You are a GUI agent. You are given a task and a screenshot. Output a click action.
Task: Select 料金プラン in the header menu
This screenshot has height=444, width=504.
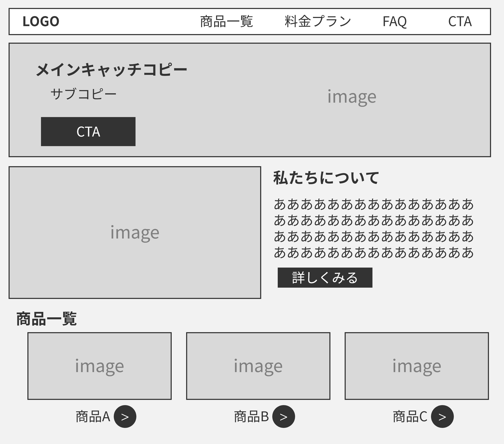pos(317,22)
